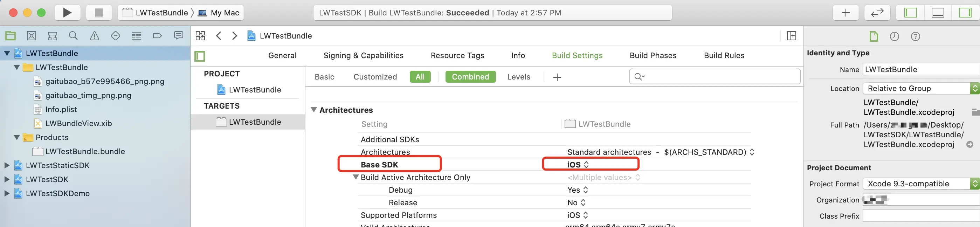Show the issue navigator warning icon
Image resolution: width=980 pixels, height=227 pixels.
click(x=94, y=36)
